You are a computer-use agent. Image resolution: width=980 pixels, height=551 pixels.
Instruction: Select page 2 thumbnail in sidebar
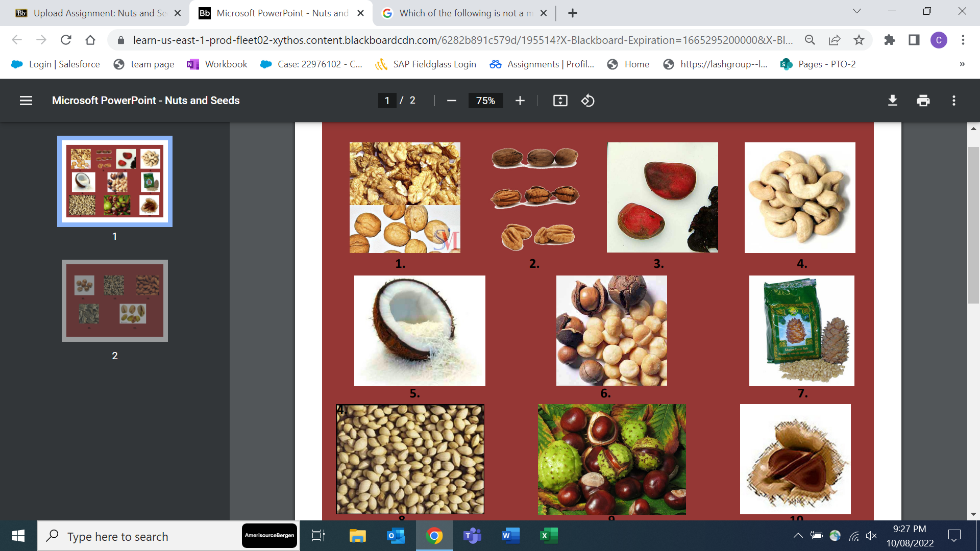coord(114,300)
